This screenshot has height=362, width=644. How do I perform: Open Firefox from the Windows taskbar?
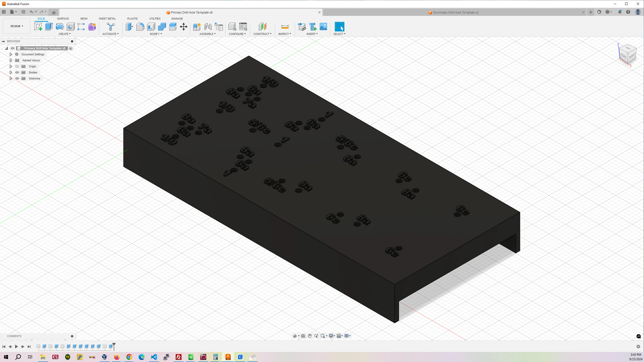coord(117,357)
